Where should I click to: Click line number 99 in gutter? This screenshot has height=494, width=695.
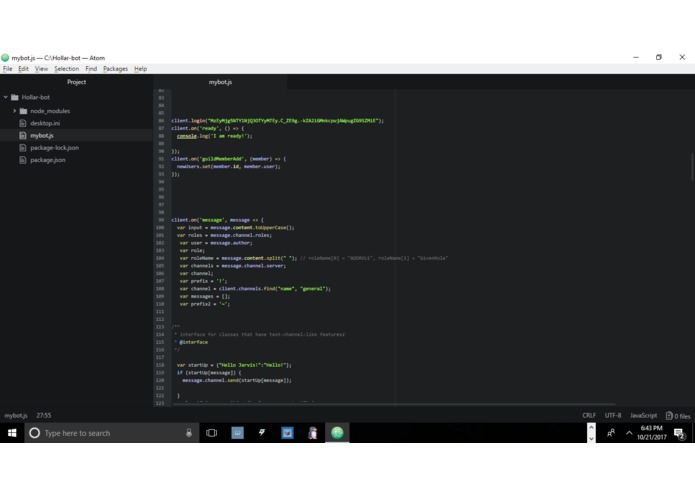[161, 220]
